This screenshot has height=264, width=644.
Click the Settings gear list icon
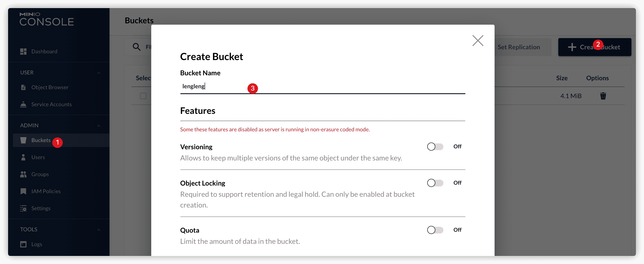pos(23,208)
